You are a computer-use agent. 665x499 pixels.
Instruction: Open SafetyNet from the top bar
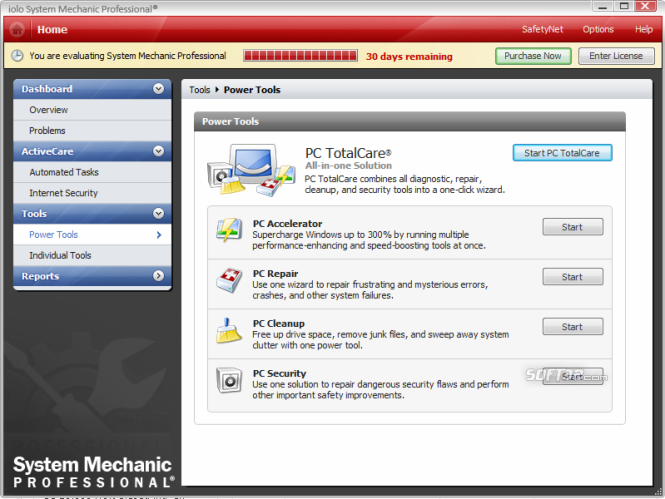click(542, 29)
